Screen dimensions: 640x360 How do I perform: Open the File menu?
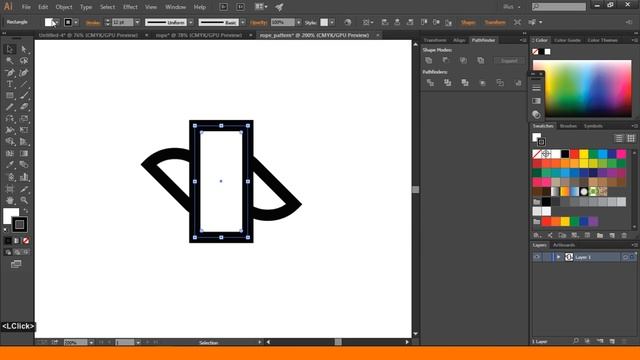click(26, 7)
